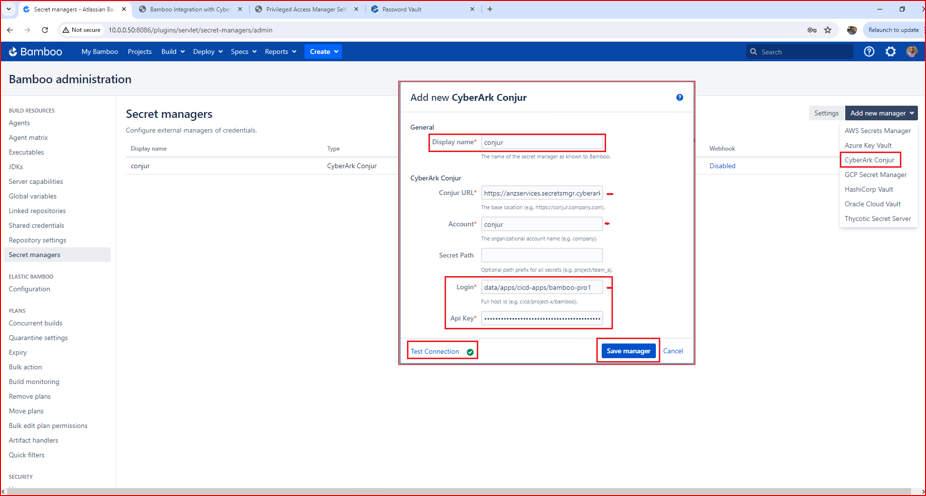
Task: Click the Cancel link in the dialog
Action: [673, 351]
